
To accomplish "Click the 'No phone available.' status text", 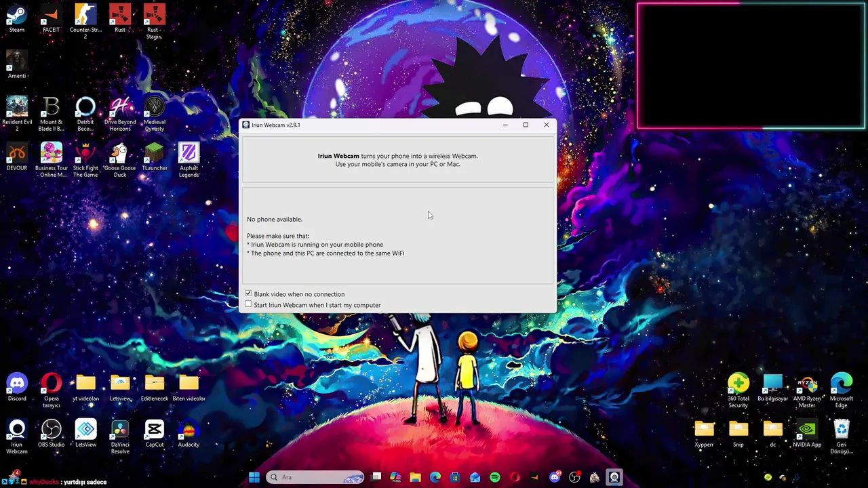I will pos(275,219).
